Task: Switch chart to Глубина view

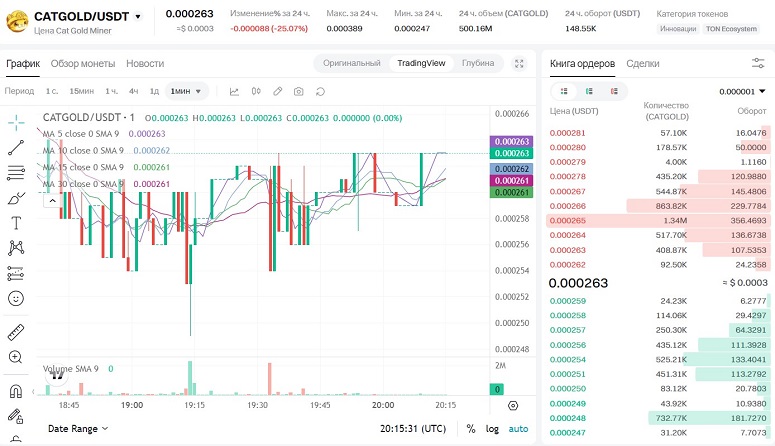Action: click(478, 63)
